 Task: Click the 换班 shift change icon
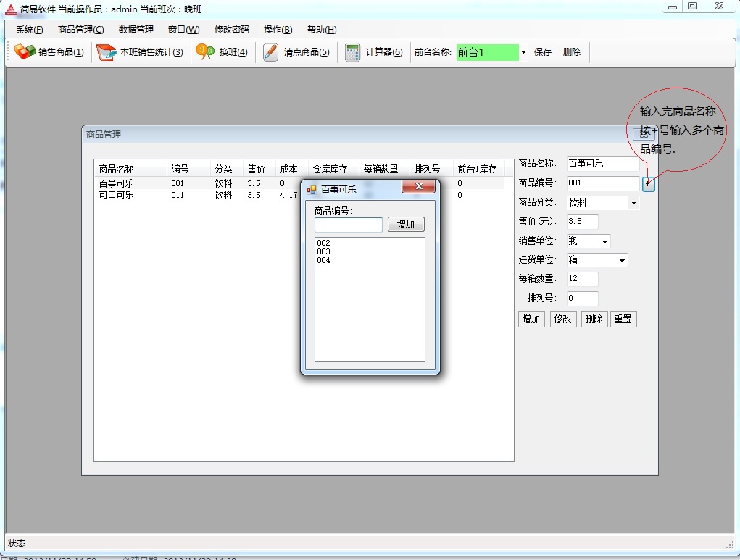[x=206, y=52]
